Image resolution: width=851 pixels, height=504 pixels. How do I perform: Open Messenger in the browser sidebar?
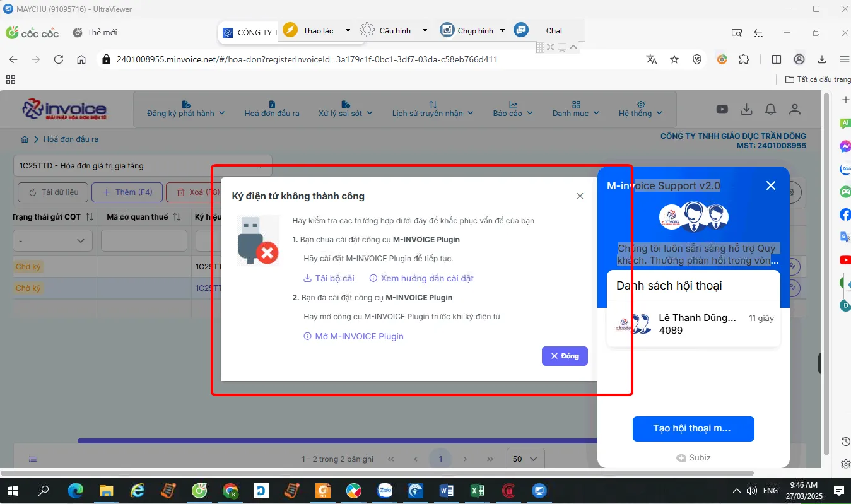click(845, 146)
